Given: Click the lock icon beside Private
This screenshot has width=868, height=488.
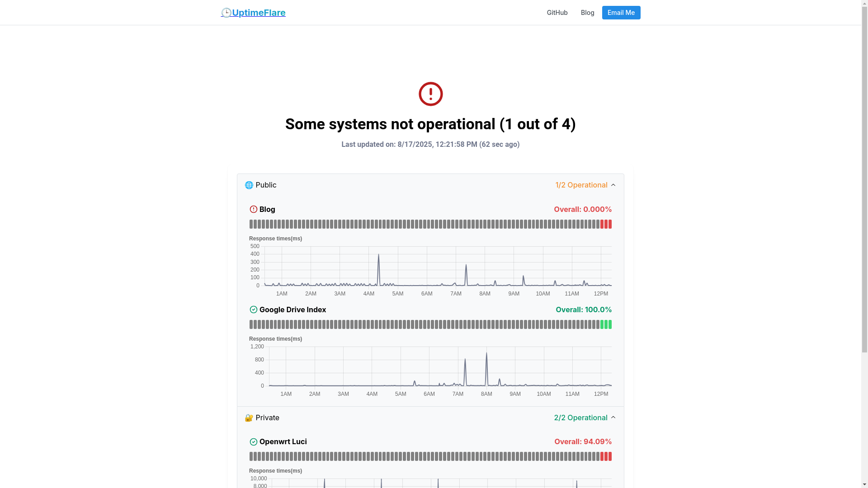Looking at the screenshot, I should pyautogui.click(x=249, y=418).
